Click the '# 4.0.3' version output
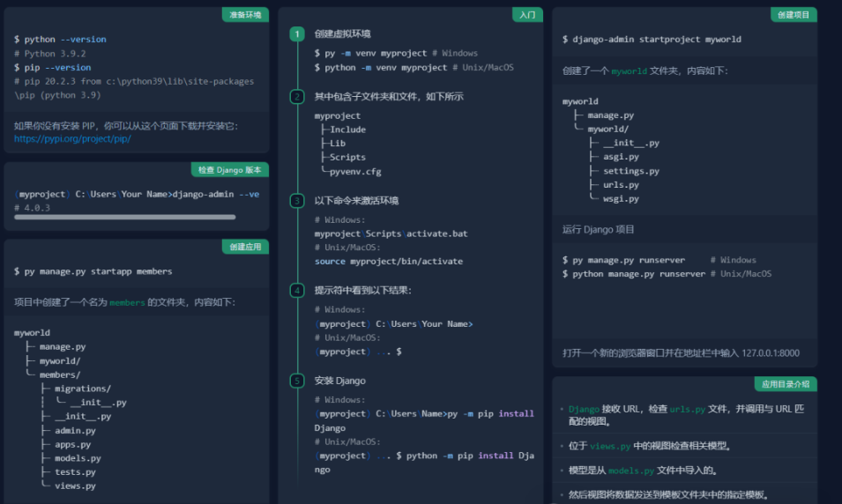 [33, 208]
